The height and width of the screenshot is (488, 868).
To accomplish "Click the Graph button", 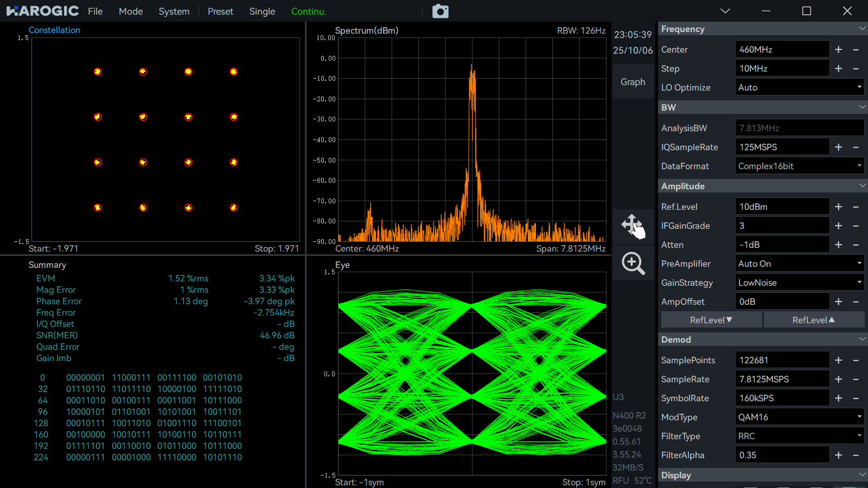I will pyautogui.click(x=633, y=82).
